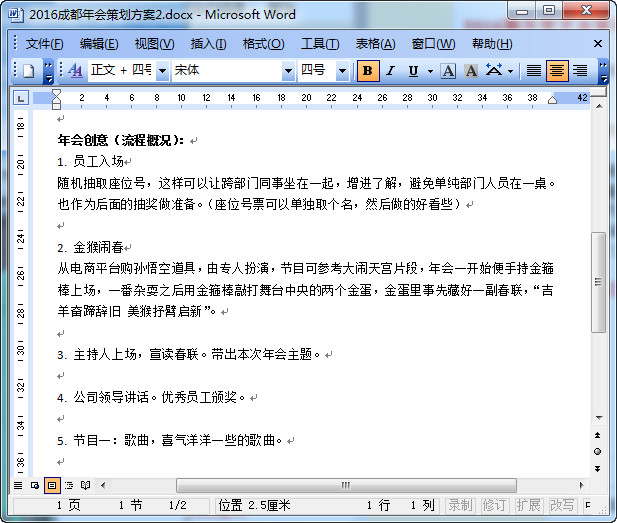This screenshot has width=617, height=523.
Task: Click the right indent marker on ruler
Action: (552, 100)
